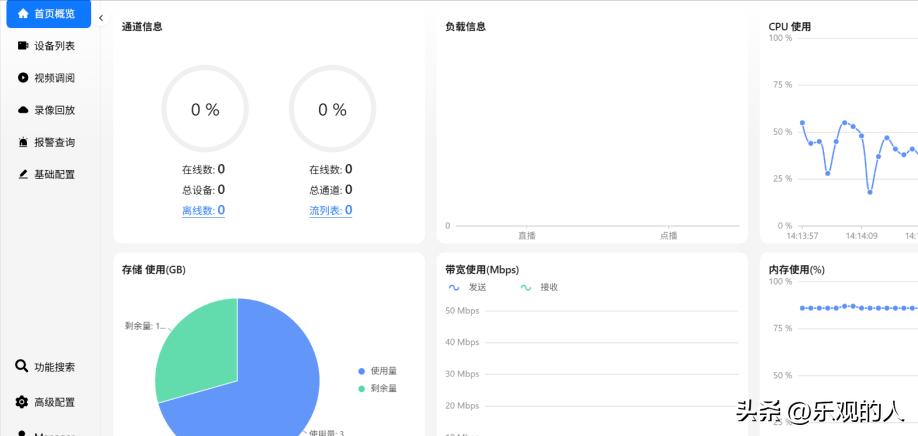Viewport: 918px width, 436px height.
Task: Click the first device 0 % ring gauge
Action: 205,109
